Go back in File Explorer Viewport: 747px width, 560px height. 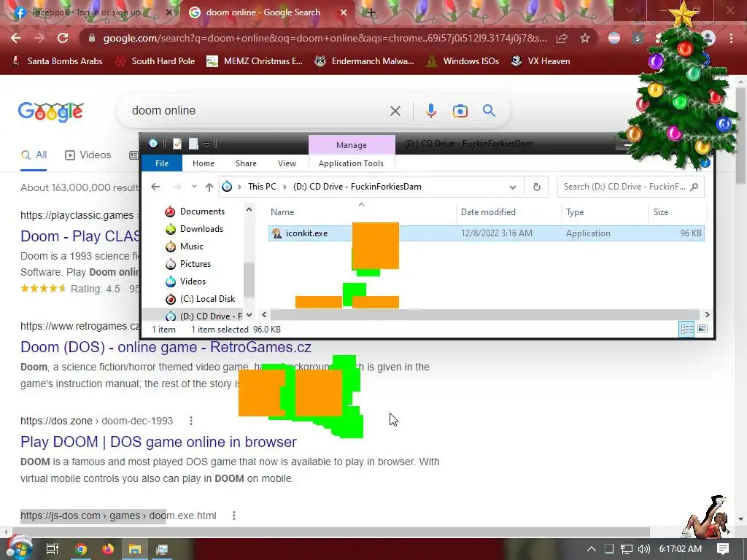[x=155, y=187]
